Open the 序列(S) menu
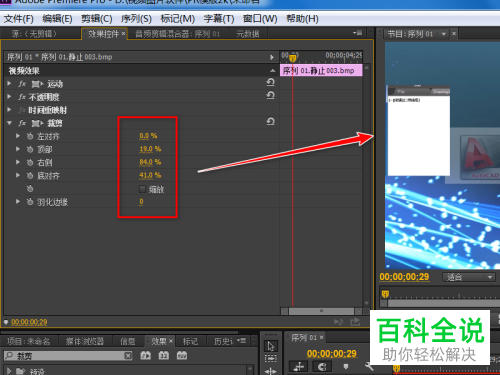 136,19
